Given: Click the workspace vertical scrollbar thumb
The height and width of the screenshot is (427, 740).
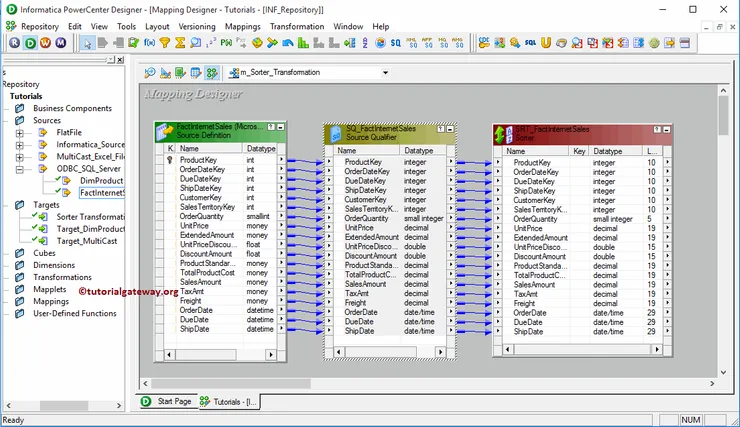Looking at the screenshot, I should click(x=723, y=115).
